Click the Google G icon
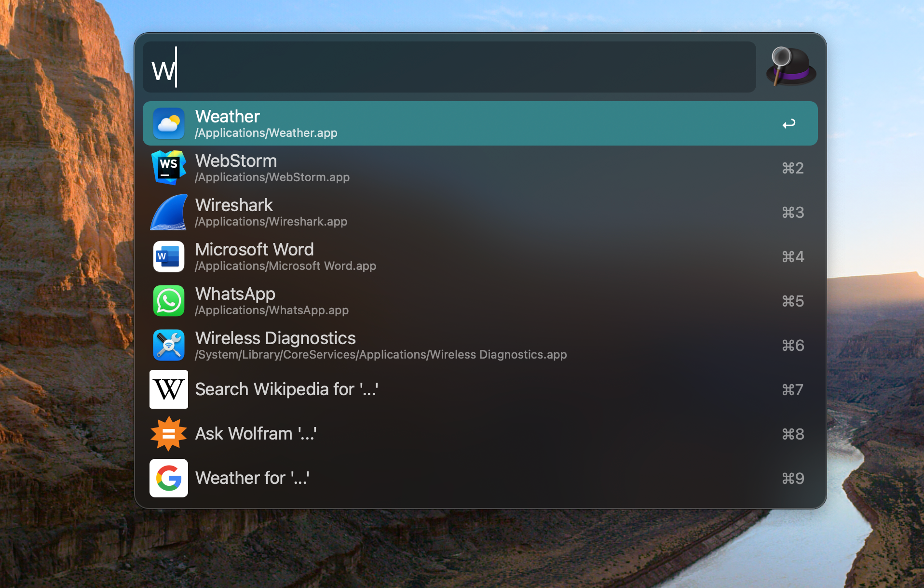The width and height of the screenshot is (924, 588). 169,478
